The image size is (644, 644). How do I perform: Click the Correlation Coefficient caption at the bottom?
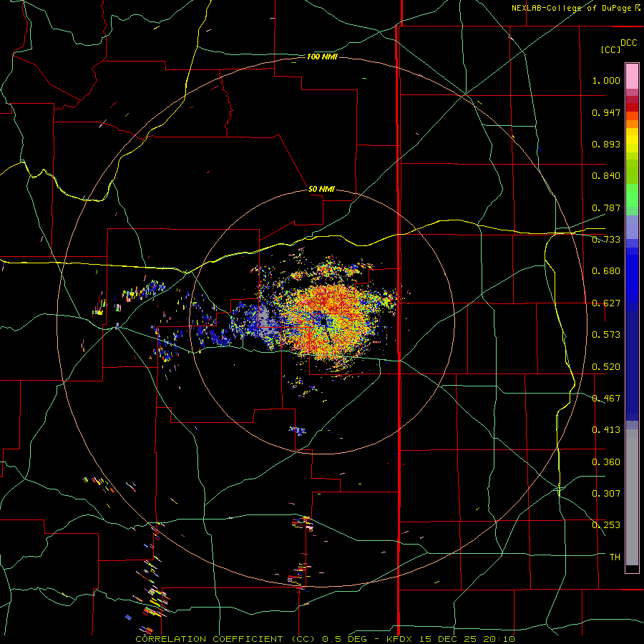[325, 639]
